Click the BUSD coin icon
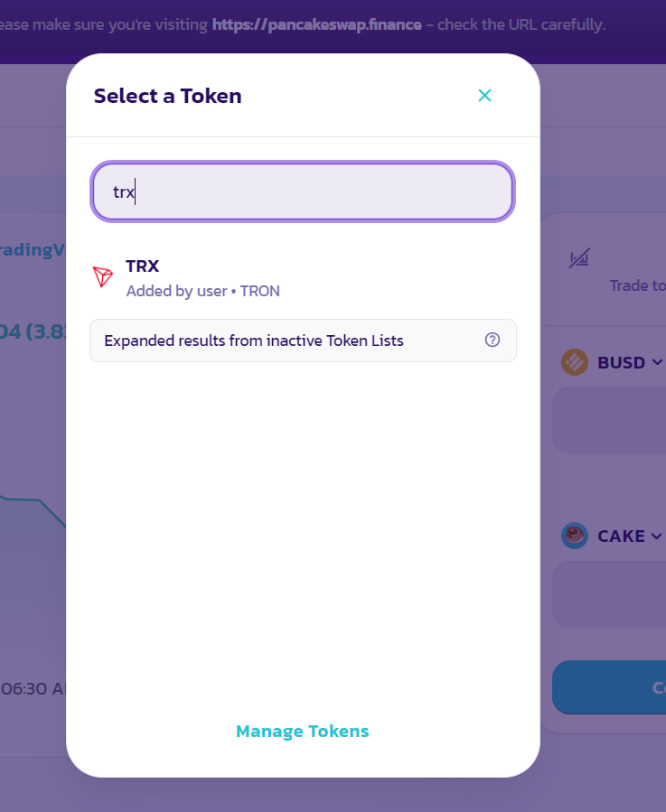Screen dimensions: 666x812 click(x=574, y=362)
